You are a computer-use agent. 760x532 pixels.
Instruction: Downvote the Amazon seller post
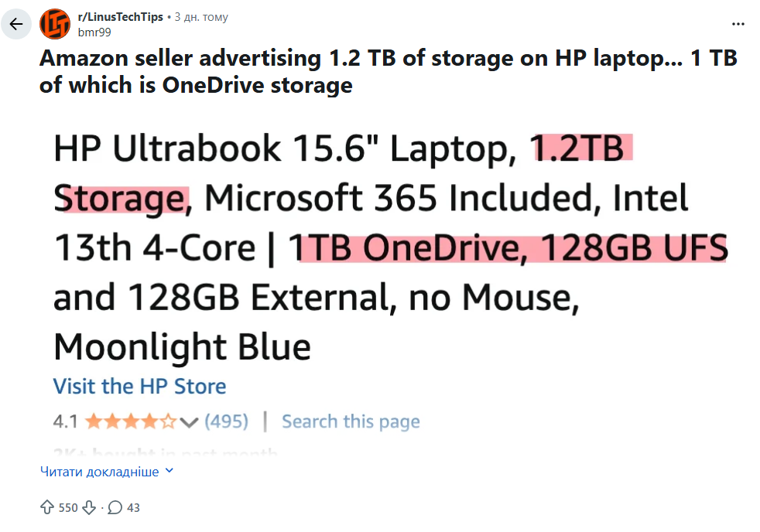click(x=90, y=507)
